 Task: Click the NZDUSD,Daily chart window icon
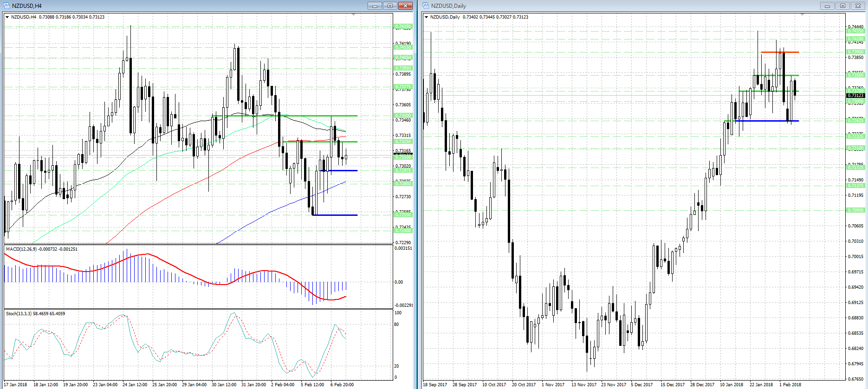pyautogui.click(x=426, y=6)
